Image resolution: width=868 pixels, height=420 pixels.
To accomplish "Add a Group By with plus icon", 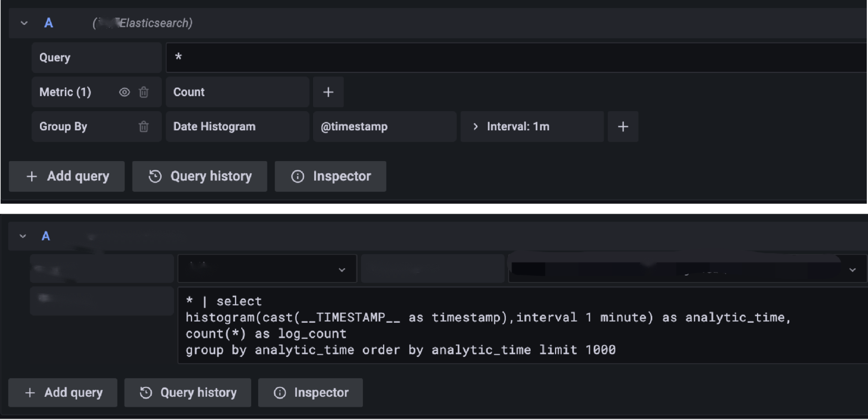I will 623,127.
